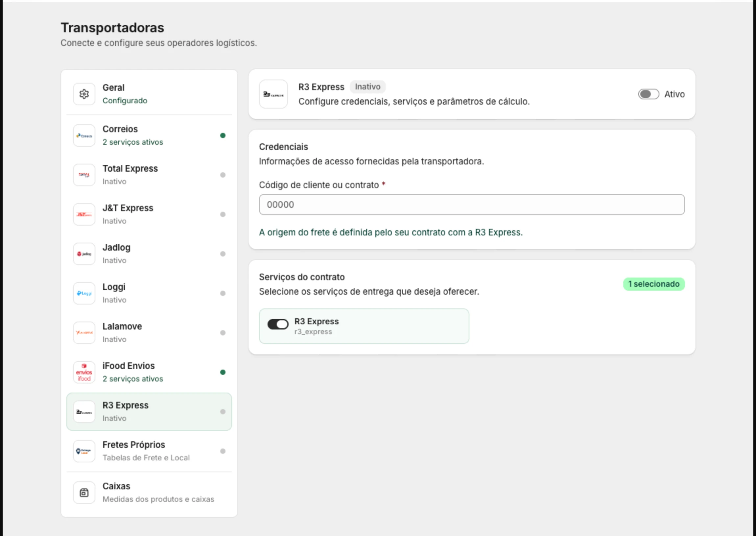
Task: Click the Correios logo icon
Action: [x=84, y=135]
